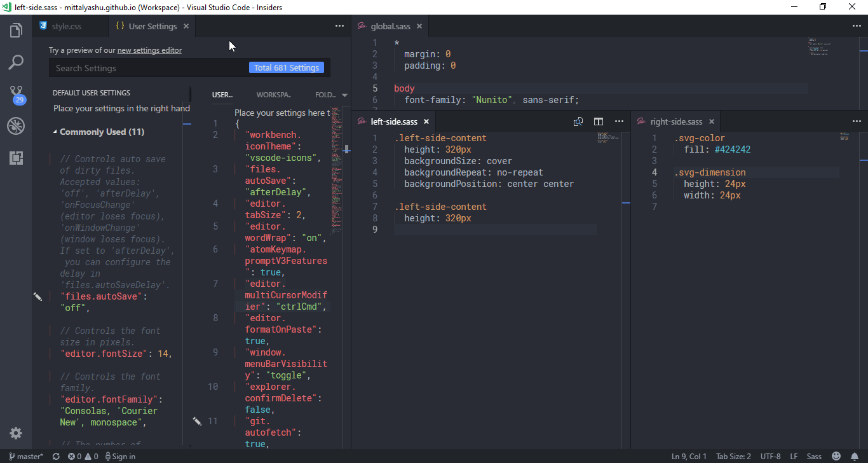Open the Extensions view
Screen dimensions: 868x463
[16, 156]
